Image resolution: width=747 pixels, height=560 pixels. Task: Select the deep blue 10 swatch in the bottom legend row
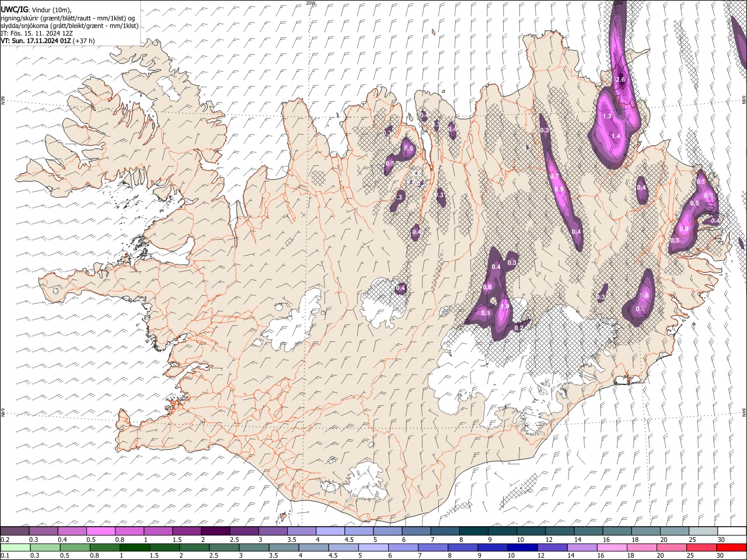click(523, 547)
